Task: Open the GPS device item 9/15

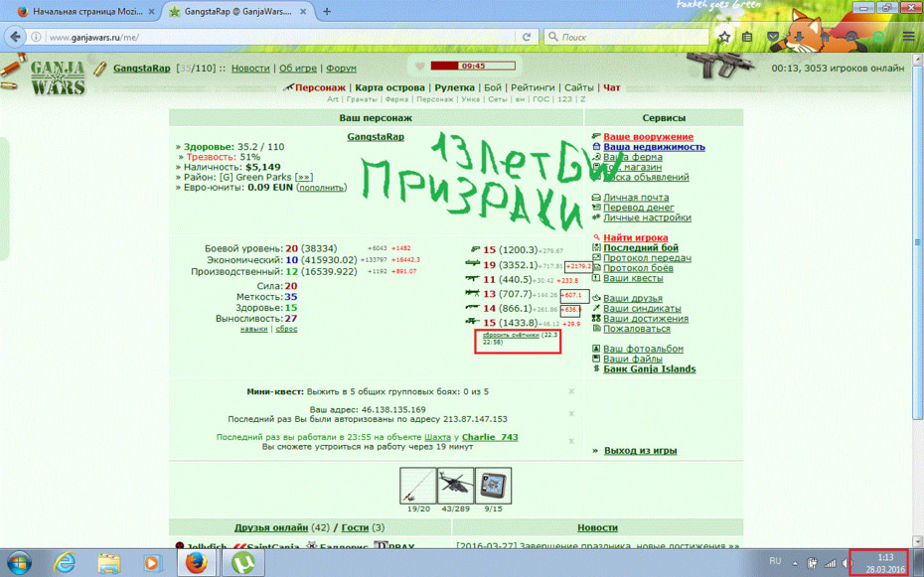Action: click(x=493, y=486)
